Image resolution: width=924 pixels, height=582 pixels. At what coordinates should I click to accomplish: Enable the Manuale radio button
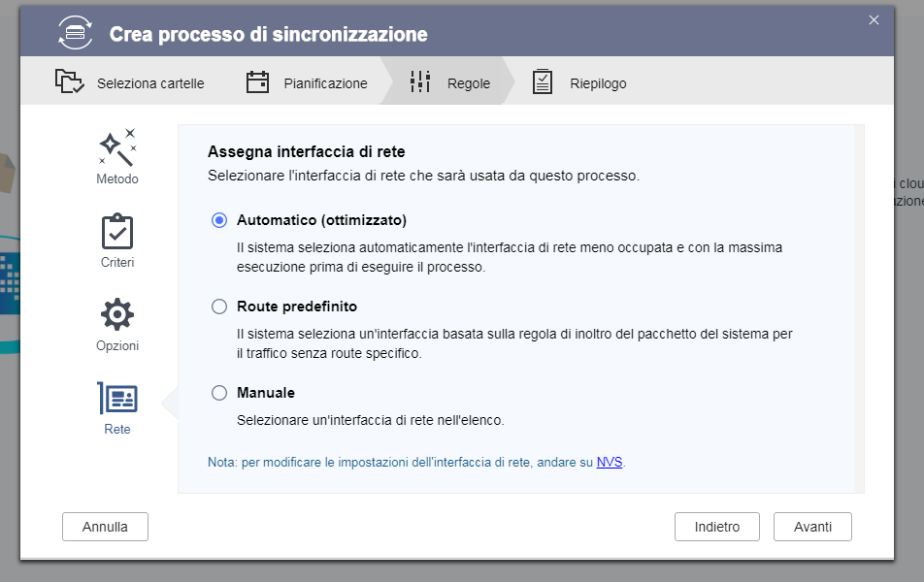point(219,393)
